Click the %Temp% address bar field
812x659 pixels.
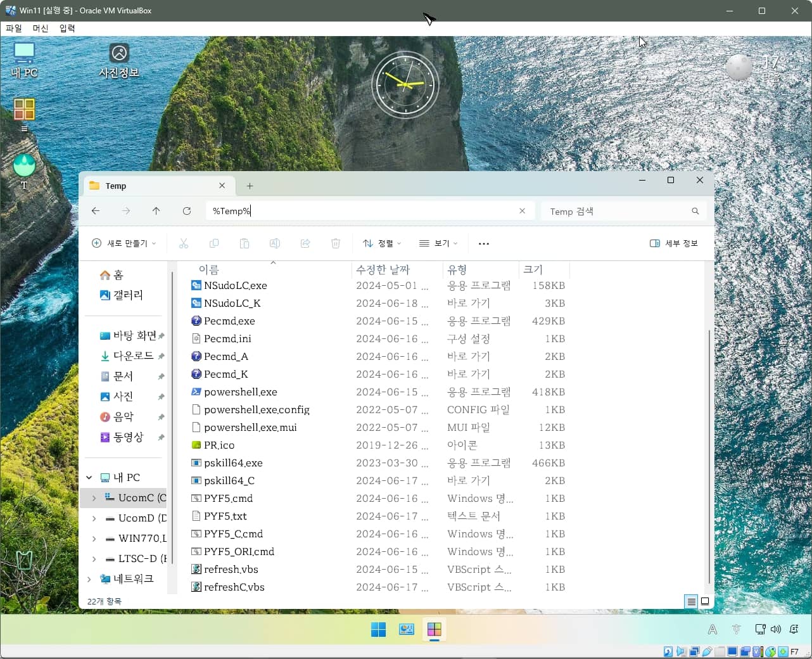point(370,211)
